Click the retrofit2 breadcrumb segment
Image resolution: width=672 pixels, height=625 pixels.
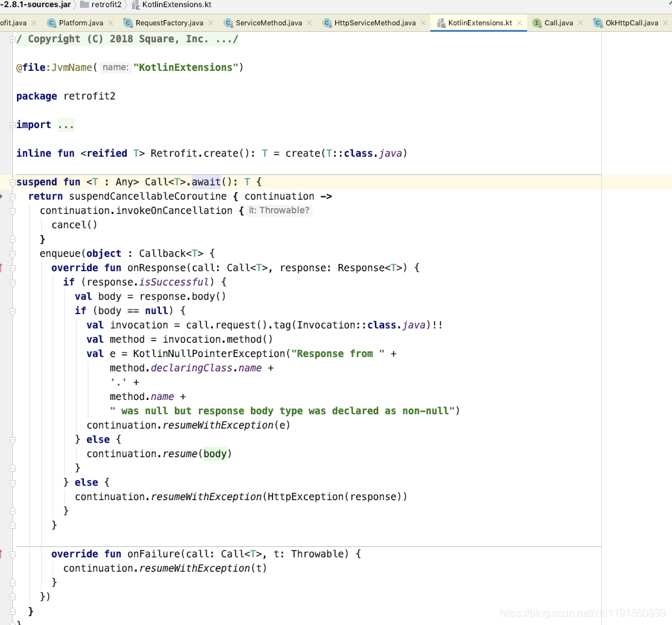pyautogui.click(x=107, y=5)
